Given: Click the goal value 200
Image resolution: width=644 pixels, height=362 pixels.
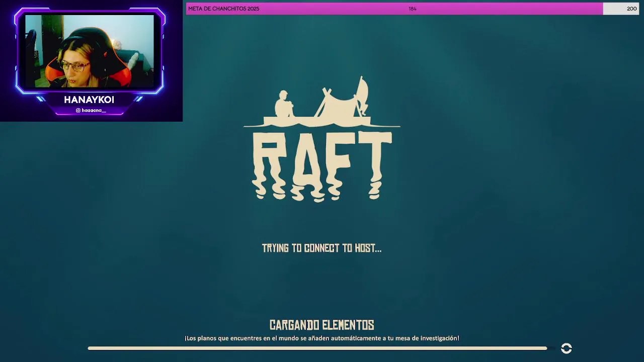Looking at the screenshot, I should pyautogui.click(x=632, y=9).
